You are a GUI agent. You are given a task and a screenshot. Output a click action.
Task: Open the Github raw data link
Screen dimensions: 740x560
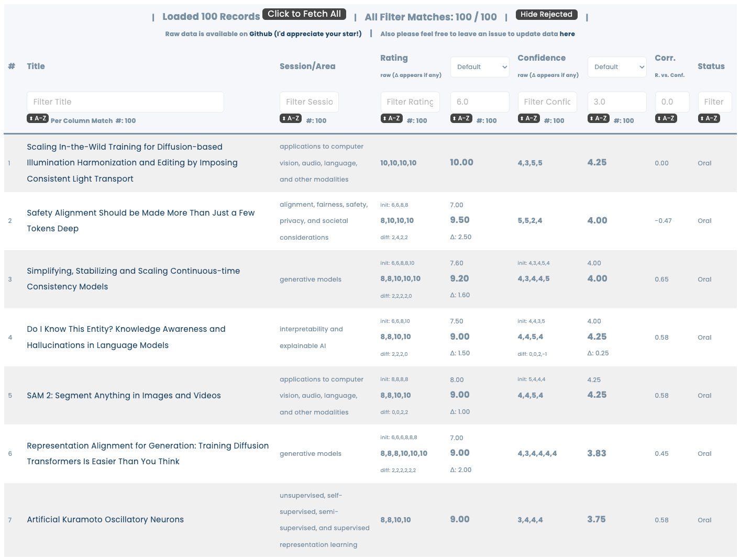coord(260,34)
